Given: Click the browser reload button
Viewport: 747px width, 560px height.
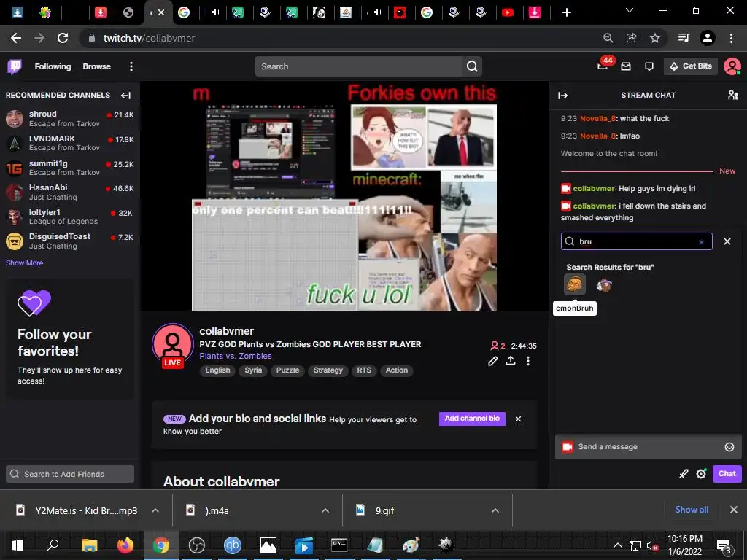Looking at the screenshot, I should [63, 38].
